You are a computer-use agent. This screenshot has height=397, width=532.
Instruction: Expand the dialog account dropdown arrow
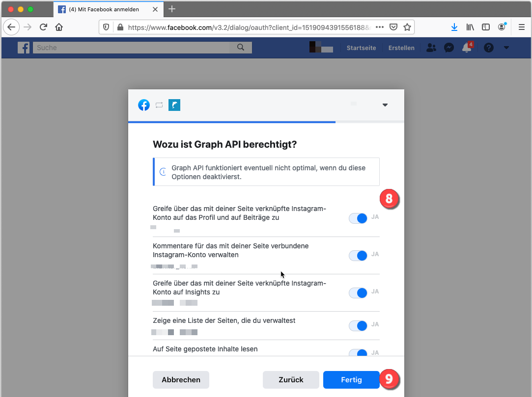(385, 105)
